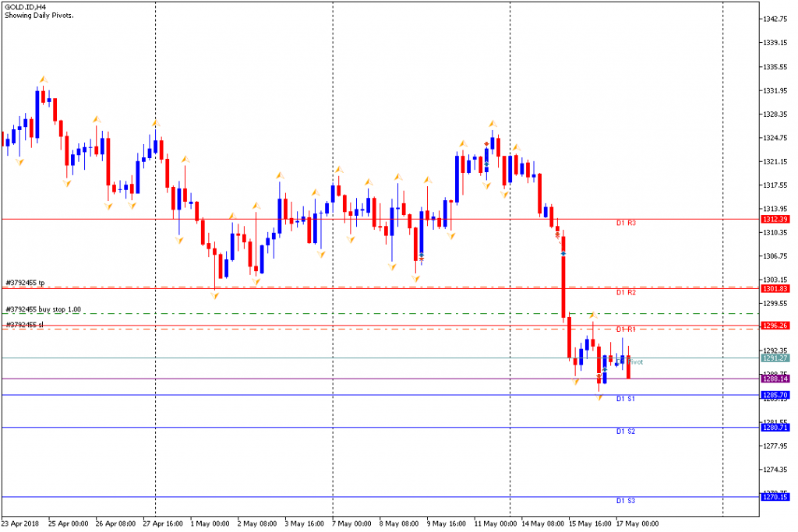Click the D1 S2 support line text

point(626,432)
